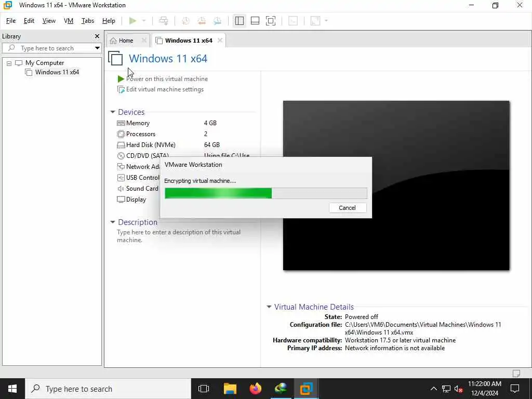Click the muted volume tray icon
Screen dimensions: 532x399
click(458, 389)
